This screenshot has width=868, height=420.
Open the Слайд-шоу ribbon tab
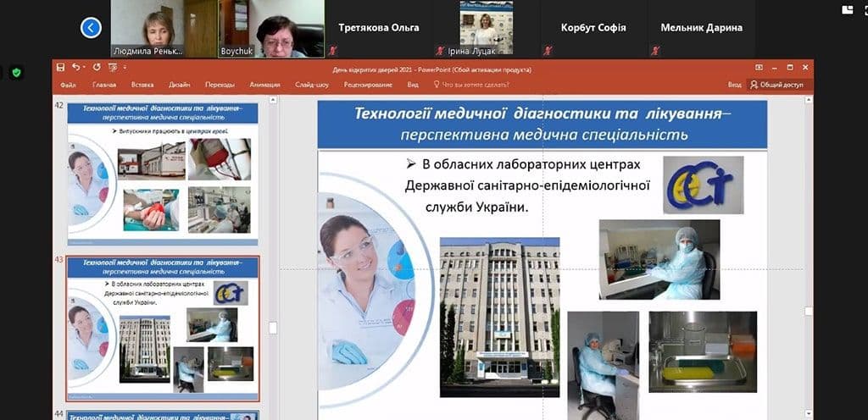pyautogui.click(x=312, y=86)
